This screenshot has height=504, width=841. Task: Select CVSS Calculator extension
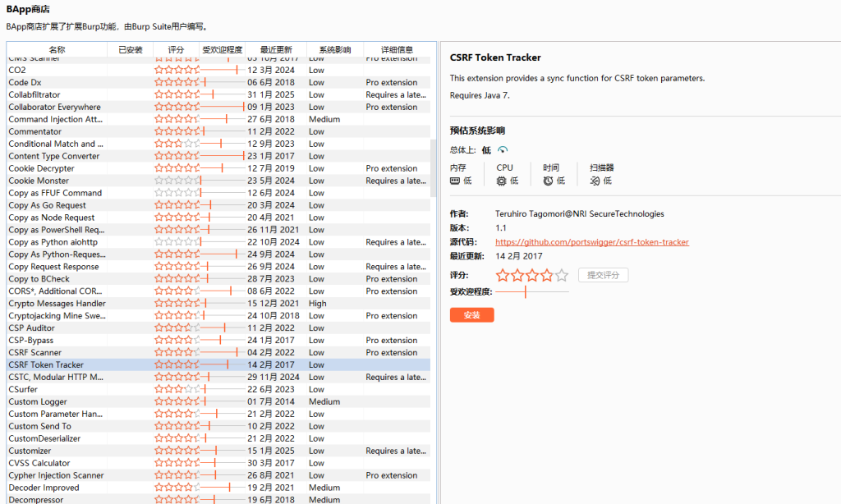point(218,463)
